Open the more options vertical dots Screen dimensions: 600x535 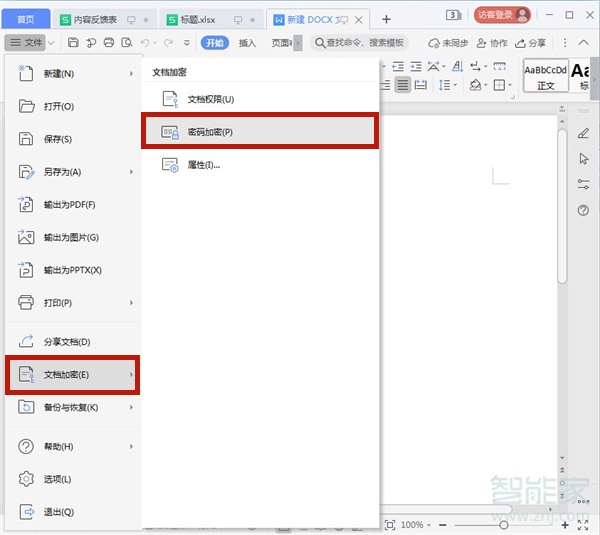[x=565, y=42]
